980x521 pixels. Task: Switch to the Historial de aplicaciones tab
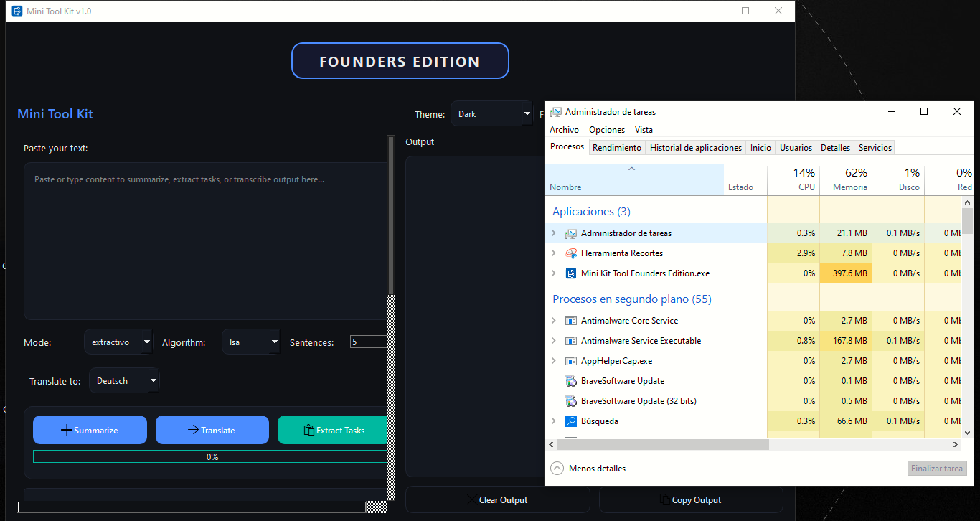tap(696, 148)
